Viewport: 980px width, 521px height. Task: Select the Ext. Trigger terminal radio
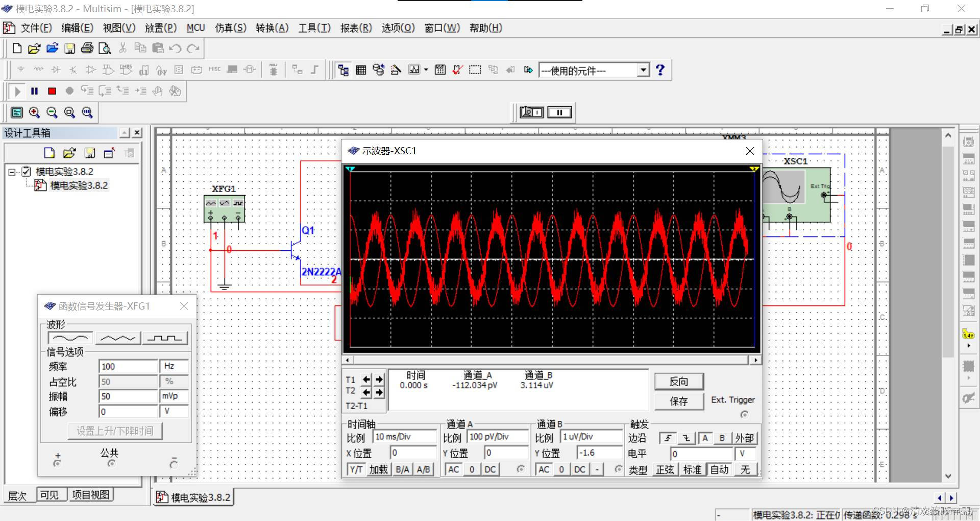pyautogui.click(x=744, y=414)
